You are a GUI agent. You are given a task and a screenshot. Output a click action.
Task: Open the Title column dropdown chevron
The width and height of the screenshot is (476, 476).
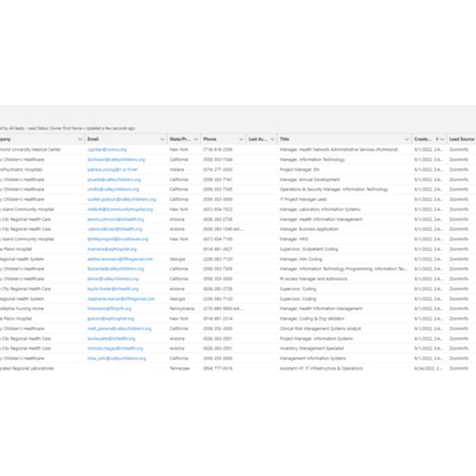tap(407, 139)
